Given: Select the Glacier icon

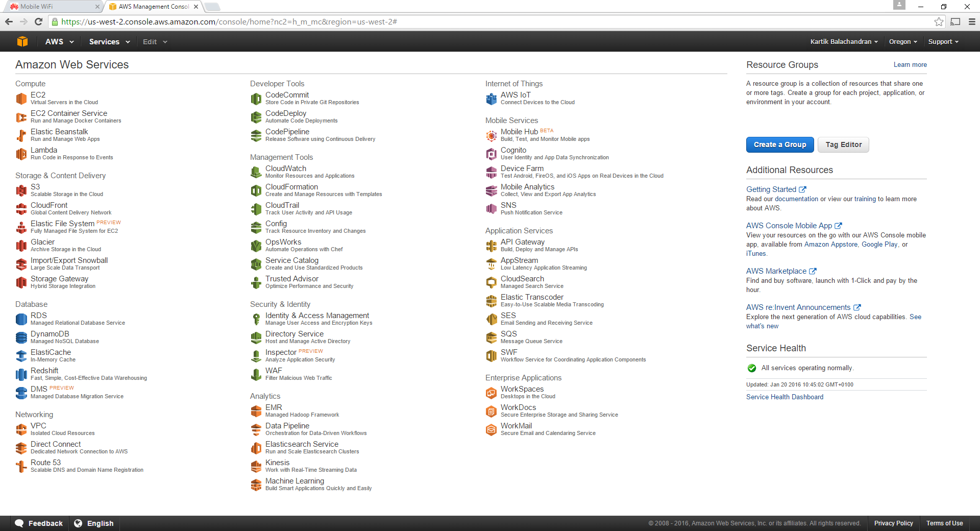Looking at the screenshot, I should 21,246.
